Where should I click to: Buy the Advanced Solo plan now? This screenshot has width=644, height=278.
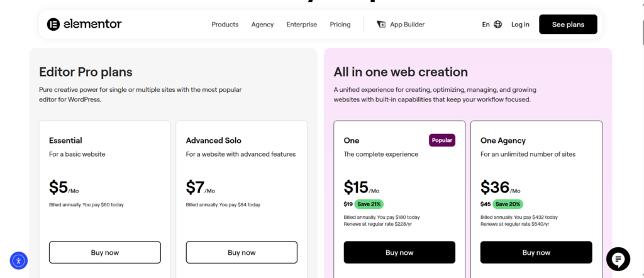pos(241,252)
